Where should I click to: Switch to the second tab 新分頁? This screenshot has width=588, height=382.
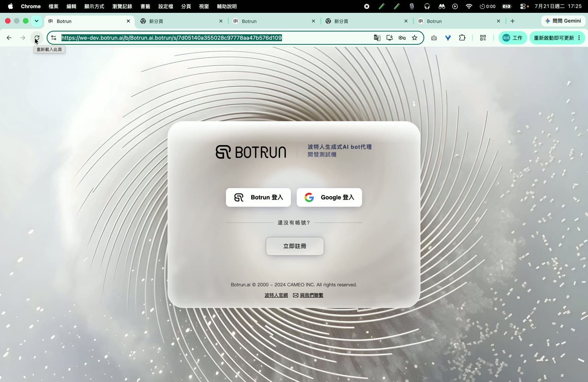tap(181, 21)
